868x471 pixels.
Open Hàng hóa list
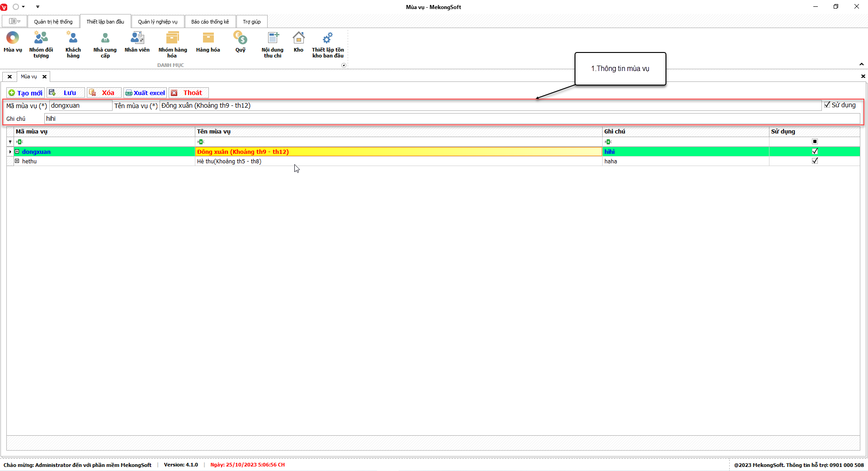[208, 42]
